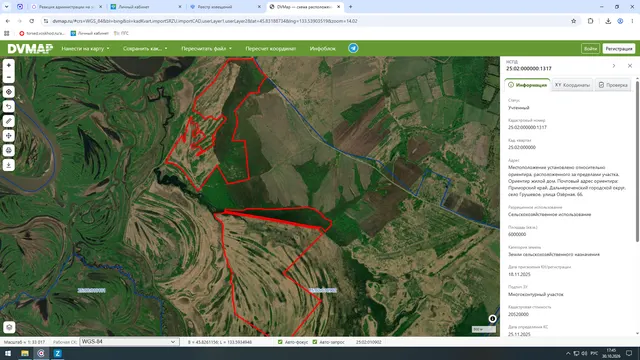The image size is (640, 360).
Task: Open Windows Start menu
Action: pos(8,353)
